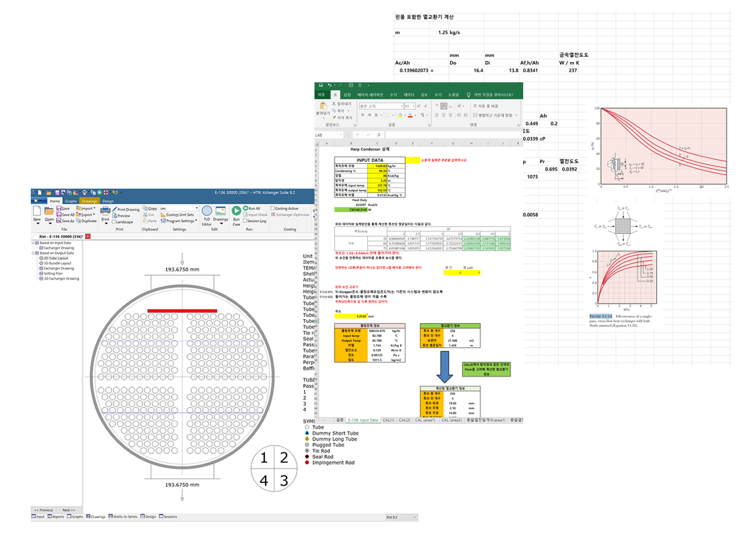This screenshot has height=535, width=756.
Task: Select Excel sheet tab E-106 input Data
Action: 363,420
